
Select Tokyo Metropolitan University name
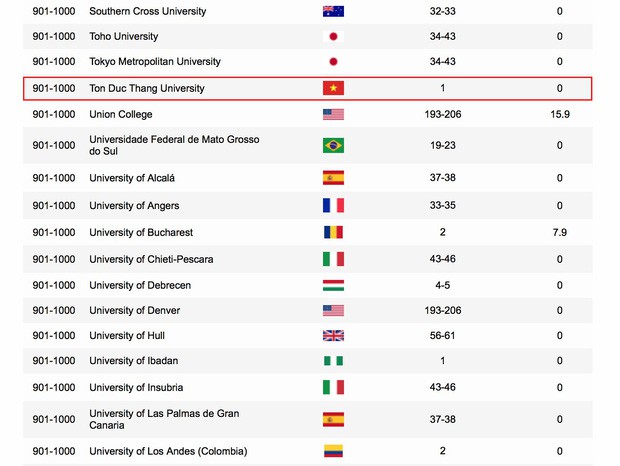pos(155,61)
